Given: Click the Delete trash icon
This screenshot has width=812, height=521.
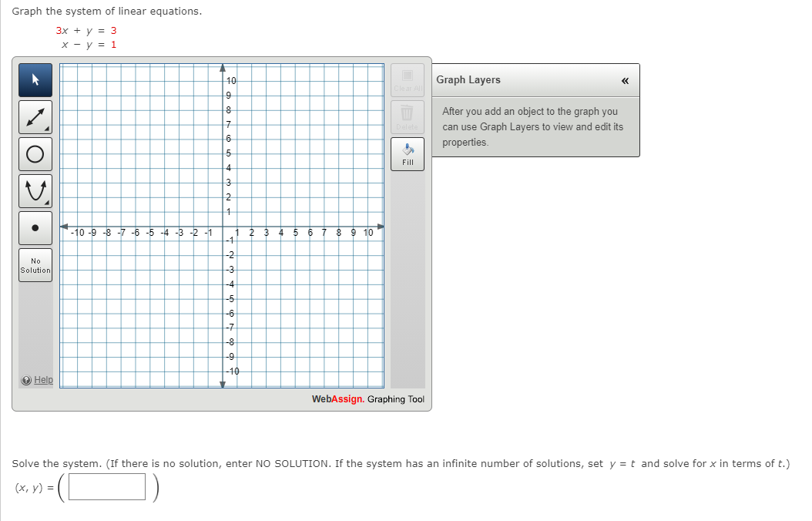Looking at the screenshot, I should click(x=408, y=114).
